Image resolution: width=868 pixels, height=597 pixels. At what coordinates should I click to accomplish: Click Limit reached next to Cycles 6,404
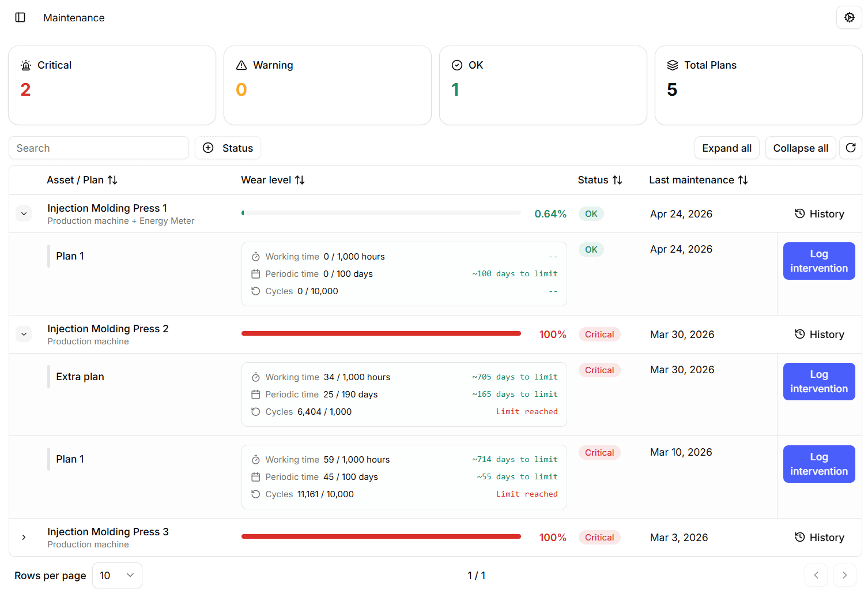(x=527, y=411)
